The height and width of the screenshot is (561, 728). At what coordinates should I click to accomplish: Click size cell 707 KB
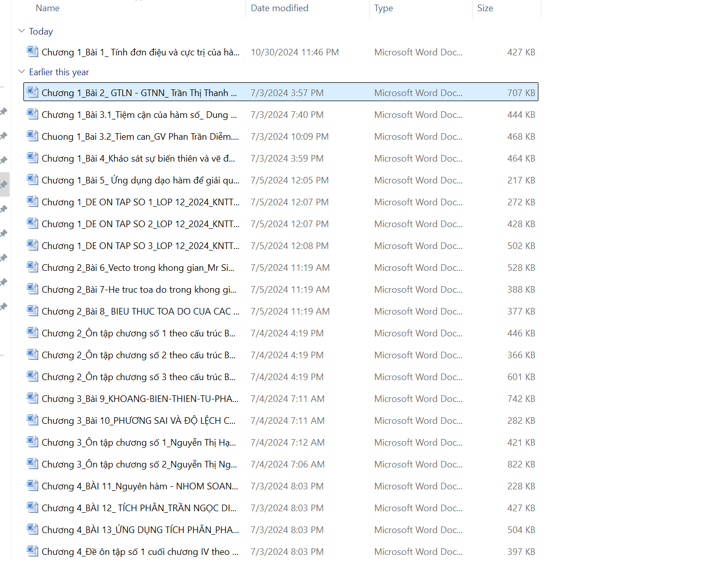tap(521, 93)
